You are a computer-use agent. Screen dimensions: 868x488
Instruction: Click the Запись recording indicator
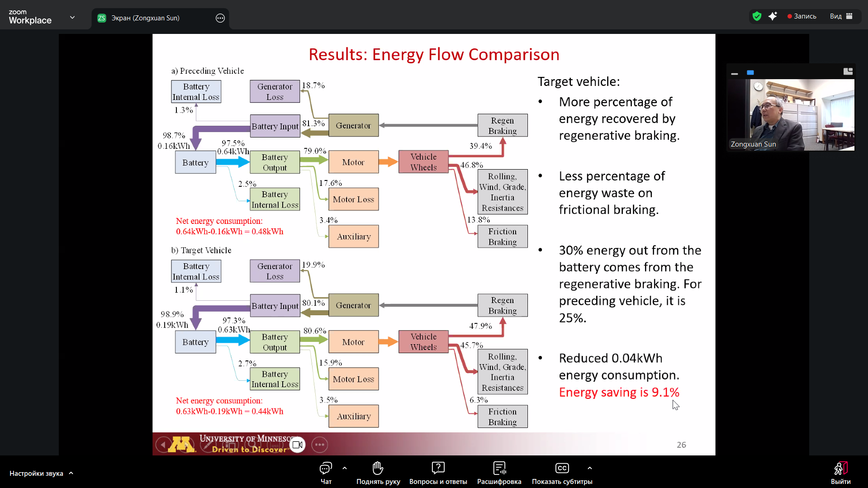pos(802,16)
